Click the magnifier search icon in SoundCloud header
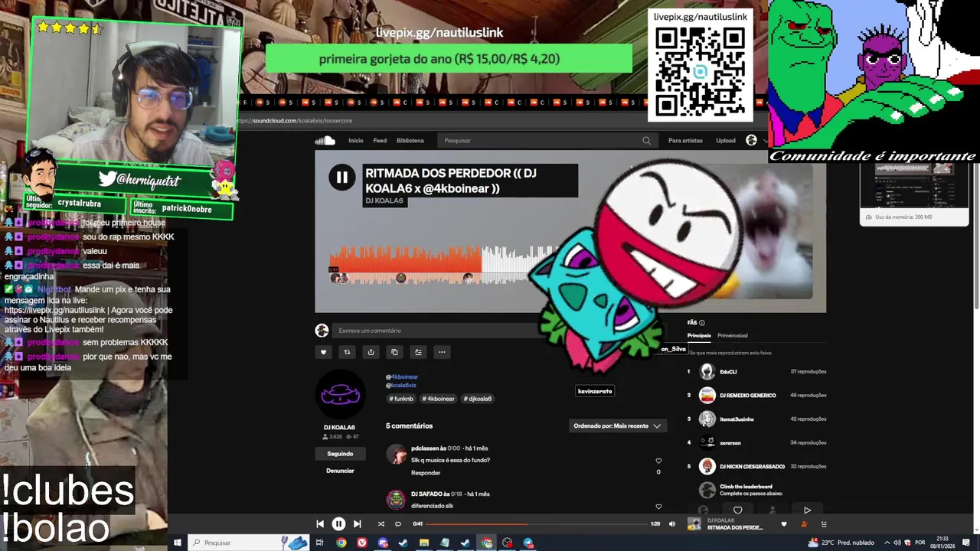Image resolution: width=980 pixels, height=551 pixels. click(x=646, y=141)
